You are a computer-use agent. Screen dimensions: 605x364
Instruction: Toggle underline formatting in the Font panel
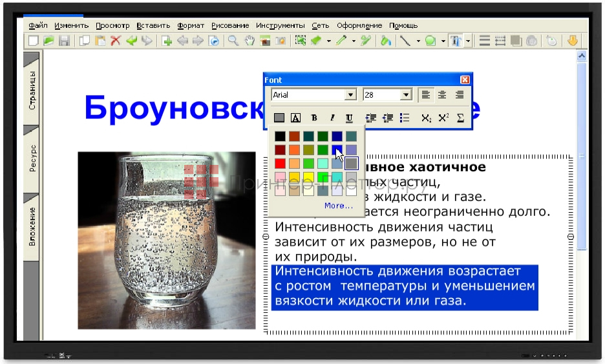[x=349, y=118]
